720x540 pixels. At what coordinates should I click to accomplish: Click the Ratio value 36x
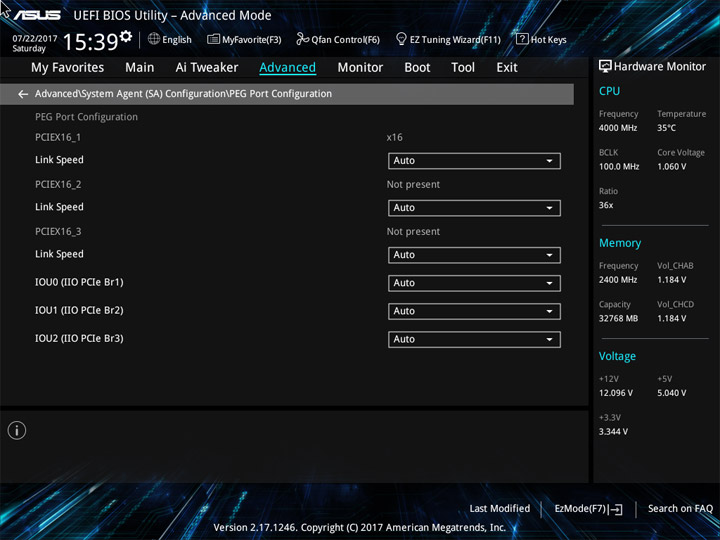coord(606,205)
